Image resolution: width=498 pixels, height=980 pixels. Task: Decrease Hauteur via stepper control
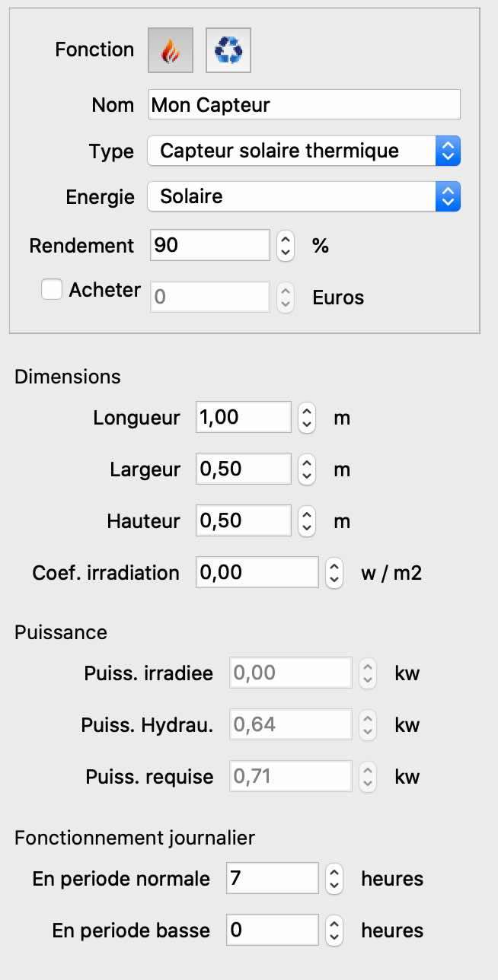(305, 527)
